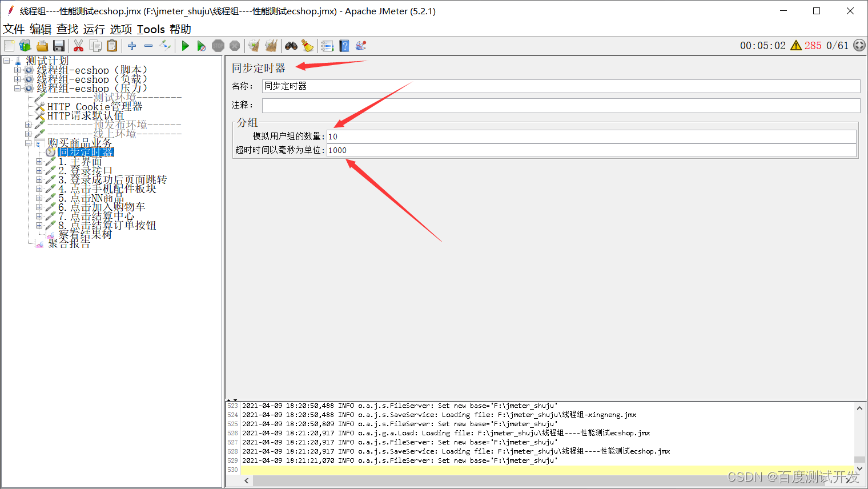Image resolution: width=868 pixels, height=489 pixels.
Task: Select the 测试环境 tree item
Action: 114,98
